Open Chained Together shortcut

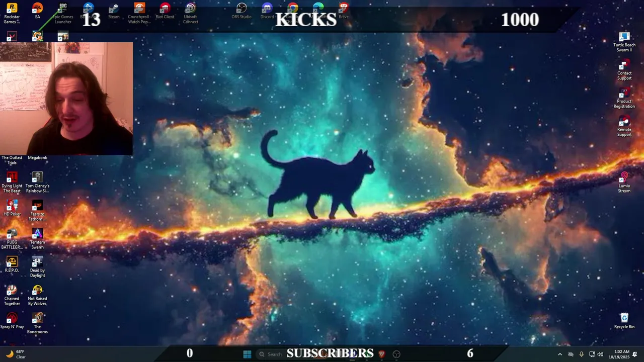point(12,295)
